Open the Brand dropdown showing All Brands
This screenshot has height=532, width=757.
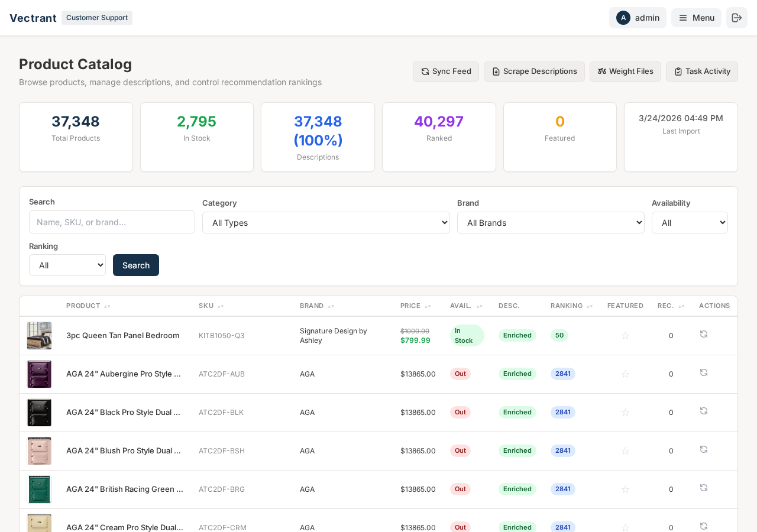[551, 222]
